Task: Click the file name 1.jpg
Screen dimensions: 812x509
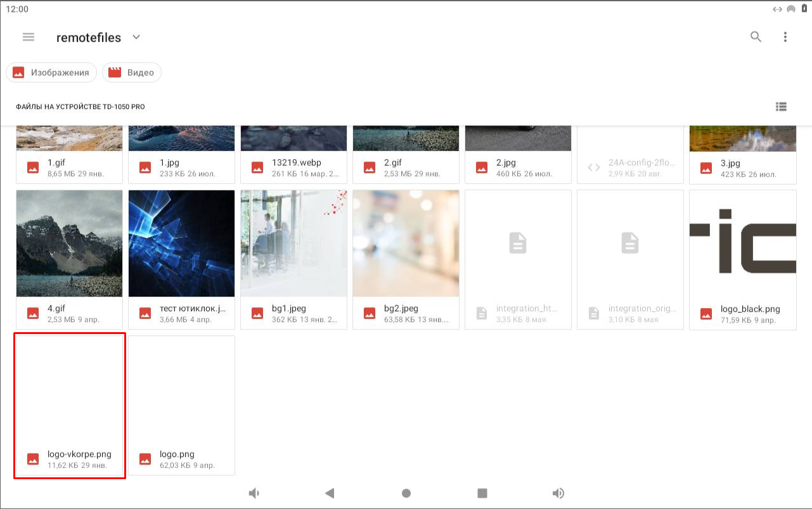Action: pos(169,163)
